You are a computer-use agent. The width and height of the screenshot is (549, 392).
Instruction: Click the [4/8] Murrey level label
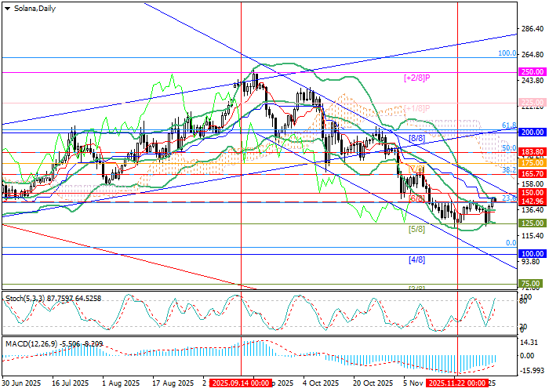416,260
